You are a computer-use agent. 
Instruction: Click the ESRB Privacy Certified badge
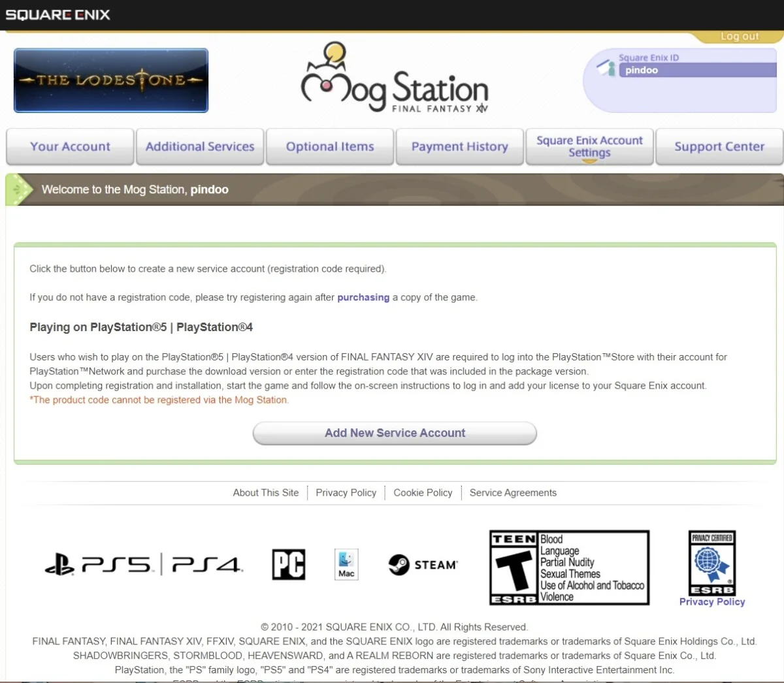[712, 563]
